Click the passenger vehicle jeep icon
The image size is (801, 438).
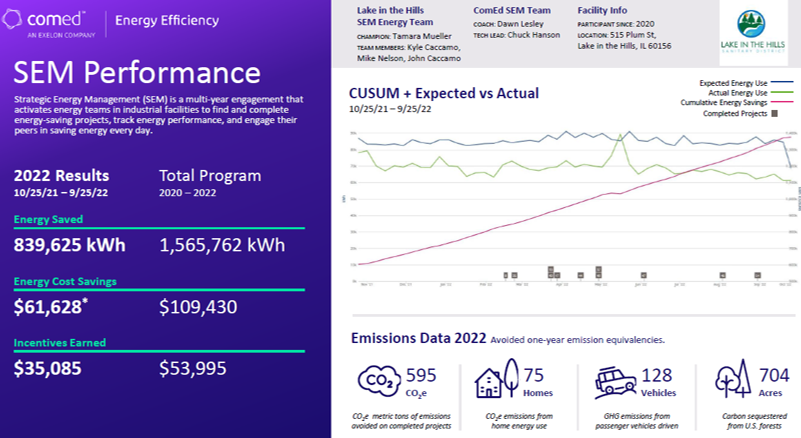[617, 382]
